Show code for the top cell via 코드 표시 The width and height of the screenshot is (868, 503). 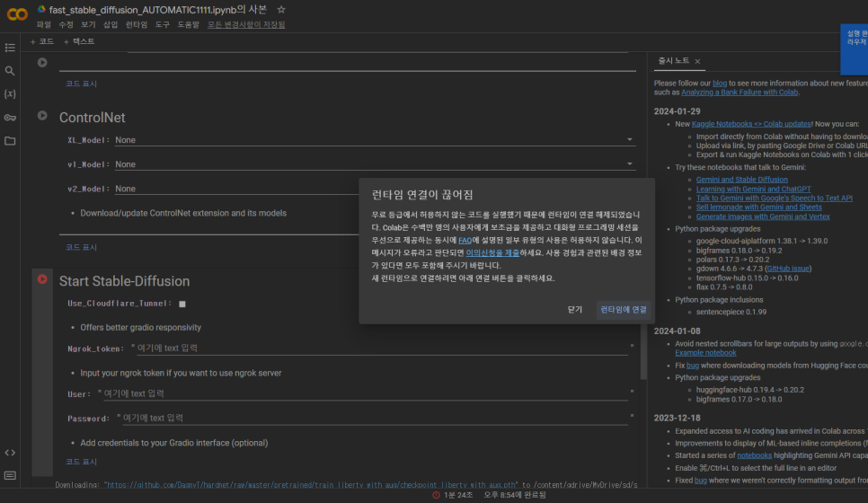[x=81, y=84]
